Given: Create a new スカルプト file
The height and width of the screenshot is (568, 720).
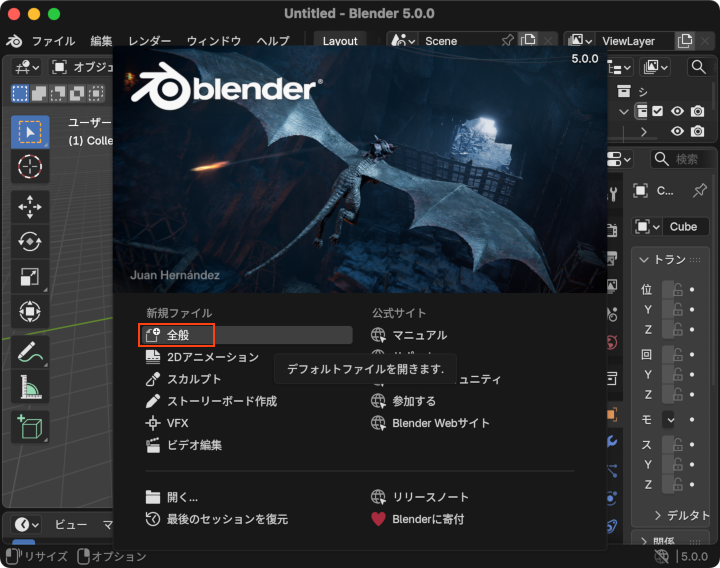Looking at the screenshot, I should click(184, 379).
